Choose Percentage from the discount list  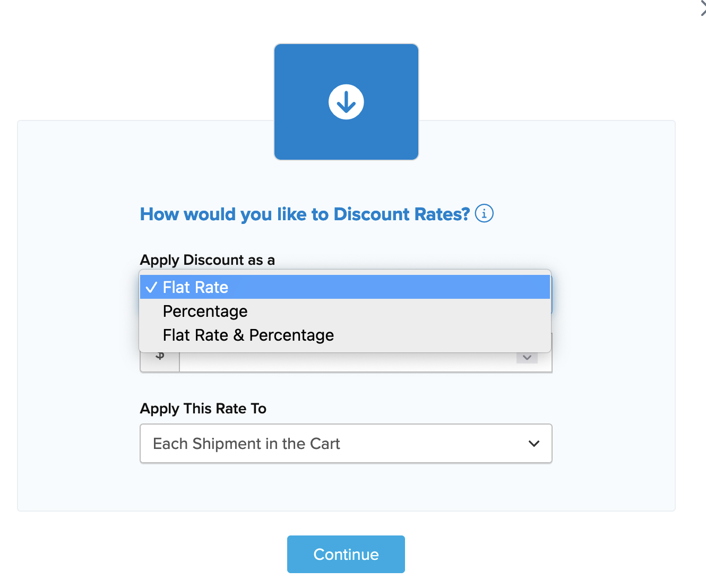click(205, 312)
